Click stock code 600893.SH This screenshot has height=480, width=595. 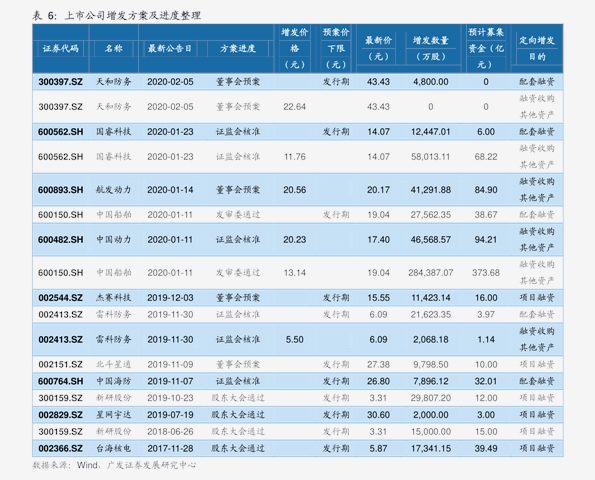[x=60, y=190]
